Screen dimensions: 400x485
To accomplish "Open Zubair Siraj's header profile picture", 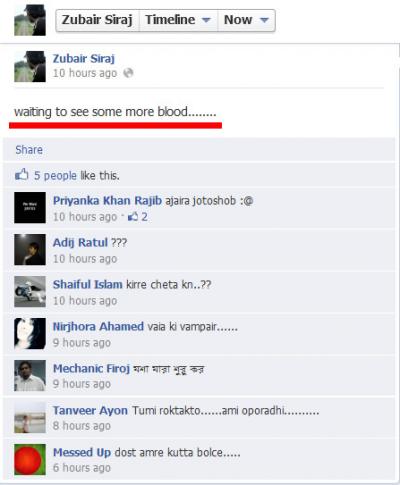I will click(x=30, y=20).
